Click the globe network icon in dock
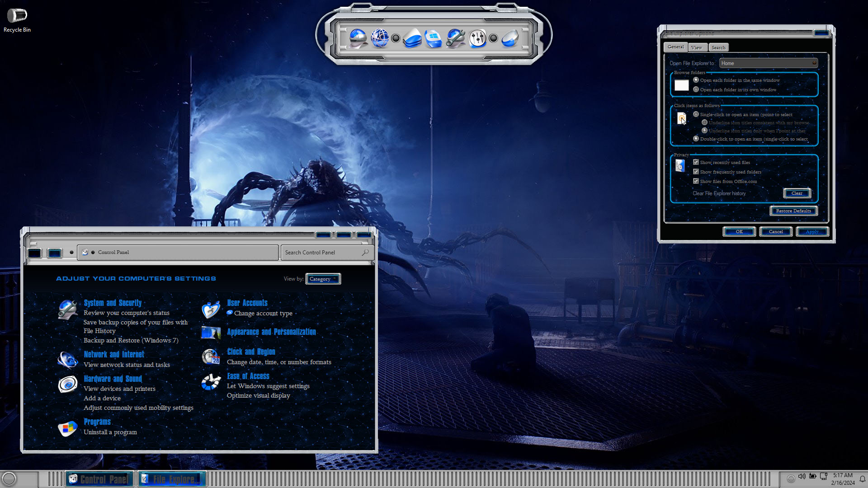The width and height of the screenshot is (868, 488). (380, 38)
